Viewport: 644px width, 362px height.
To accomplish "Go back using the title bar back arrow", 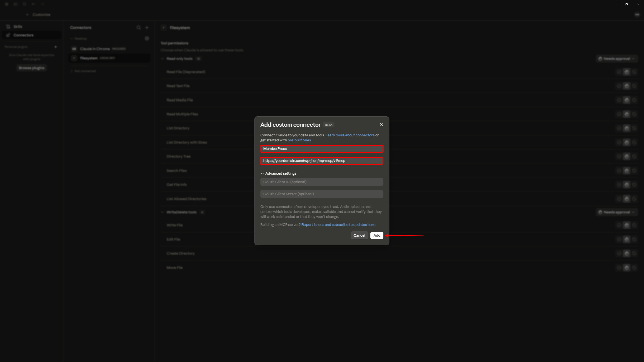I will [33, 4].
